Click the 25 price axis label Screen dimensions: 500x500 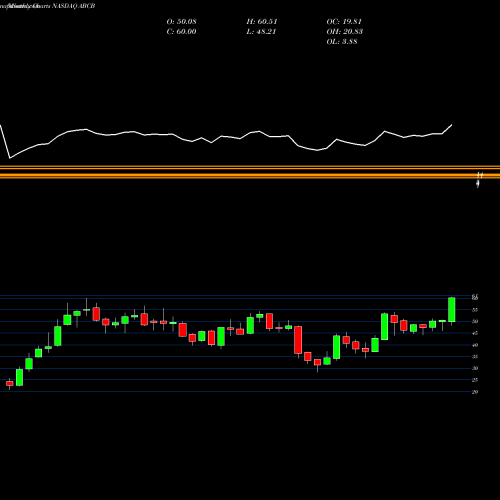[x=475, y=380]
